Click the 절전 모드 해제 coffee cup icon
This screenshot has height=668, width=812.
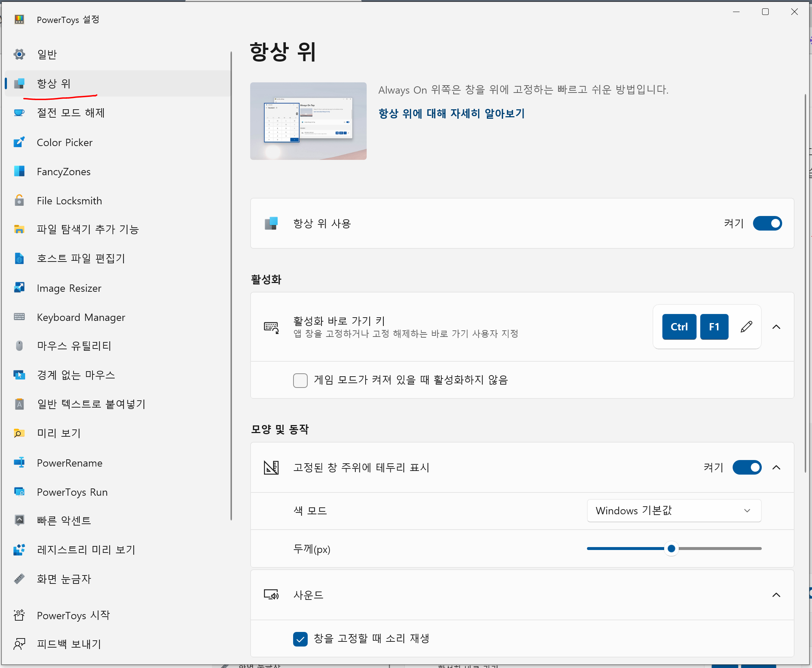(19, 113)
